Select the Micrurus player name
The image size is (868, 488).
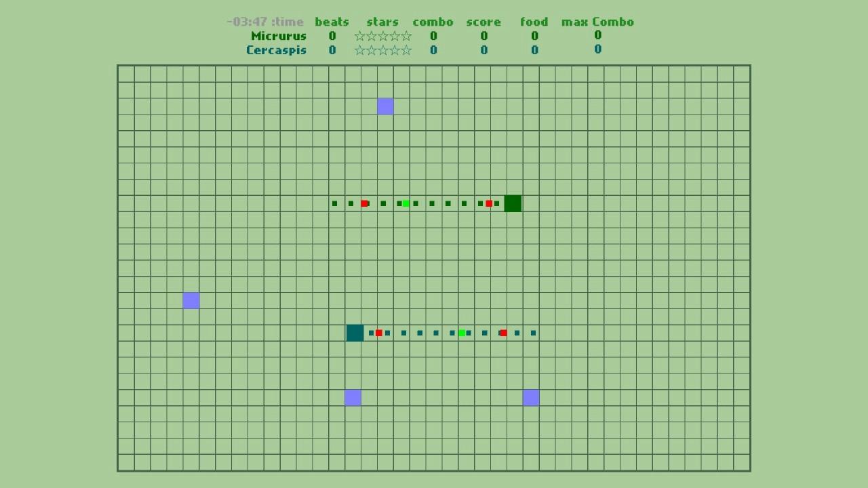[278, 36]
